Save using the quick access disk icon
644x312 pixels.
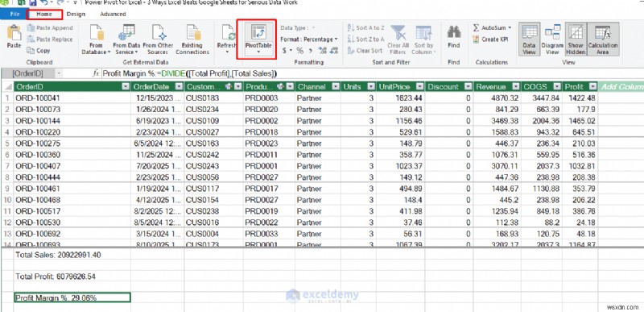coord(33,2)
